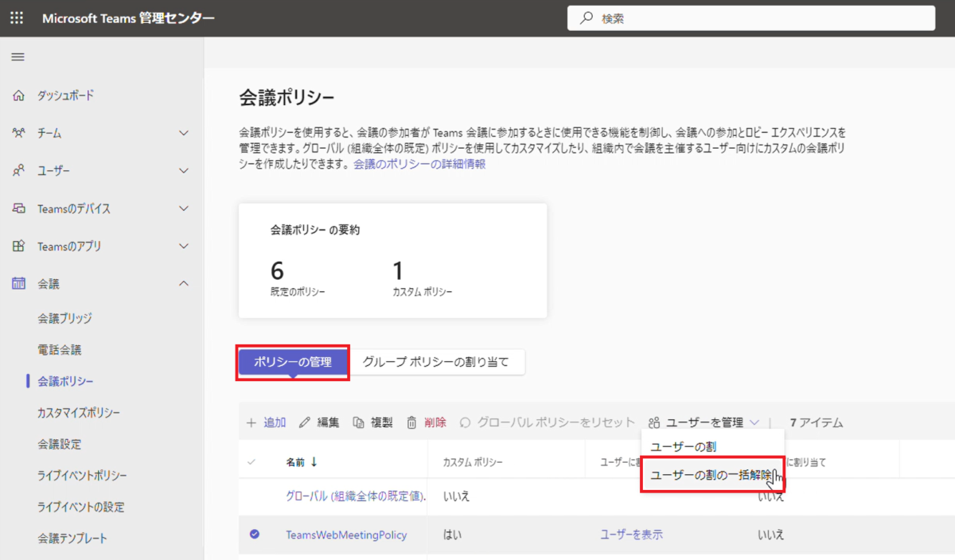Image resolution: width=955 pixels, height=560 pixels.
Task: Open the app launcher waffle icon
Action: [x=17, y=17]
